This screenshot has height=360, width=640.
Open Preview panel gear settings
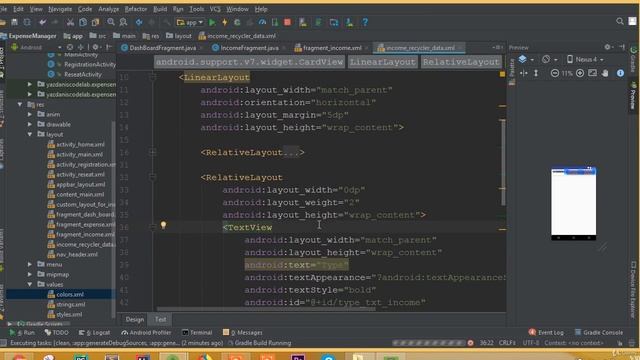click(x=607, y=47)
